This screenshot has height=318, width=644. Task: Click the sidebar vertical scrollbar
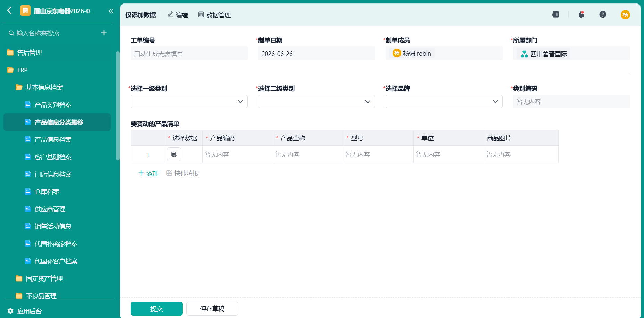(x=118, y=106)
